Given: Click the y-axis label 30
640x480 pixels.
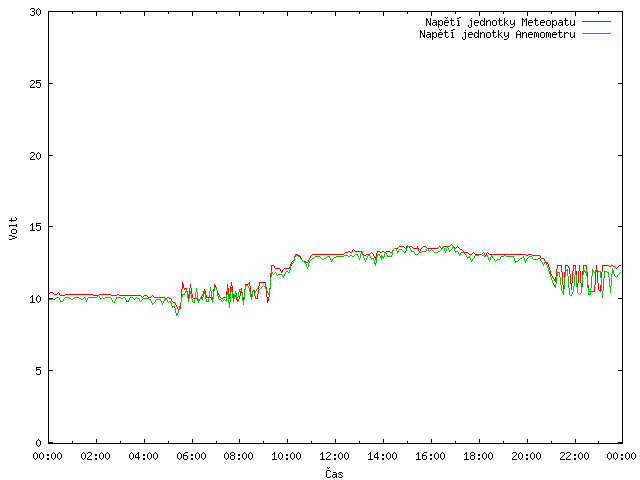Looking at the screenshot, I should [36, 12].
